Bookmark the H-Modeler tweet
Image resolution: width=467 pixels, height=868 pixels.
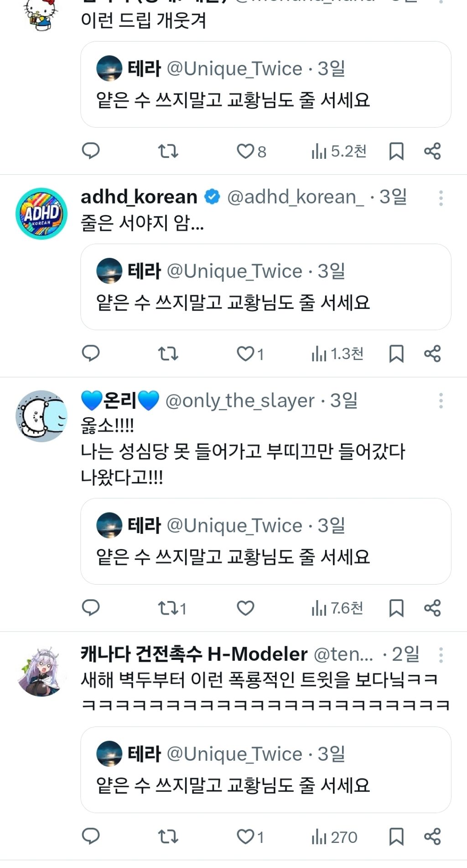[396, 837]
